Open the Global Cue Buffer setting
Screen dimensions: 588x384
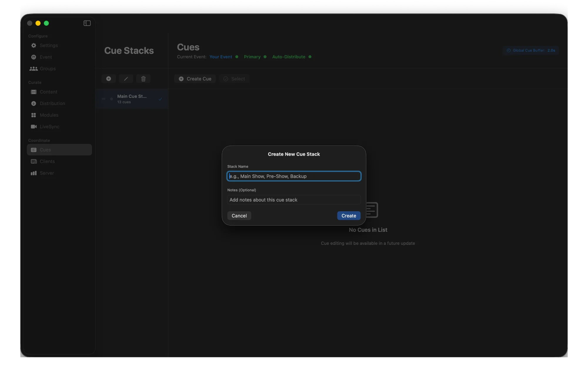(x=531, y=50)
